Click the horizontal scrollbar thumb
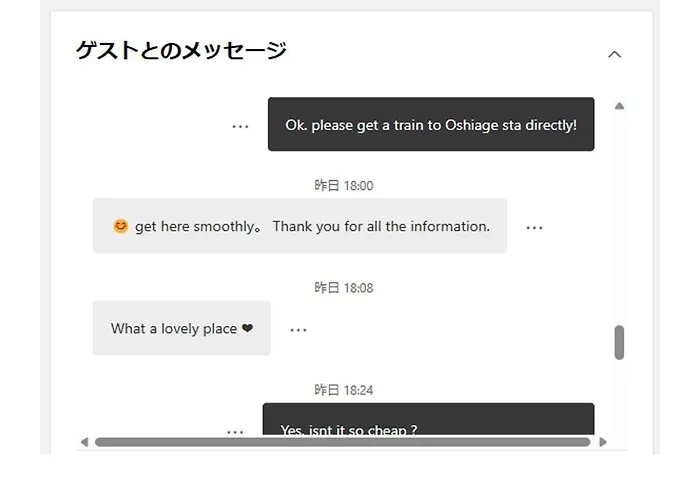This screenshot has width=700, height=500. [x=342, y=442]
